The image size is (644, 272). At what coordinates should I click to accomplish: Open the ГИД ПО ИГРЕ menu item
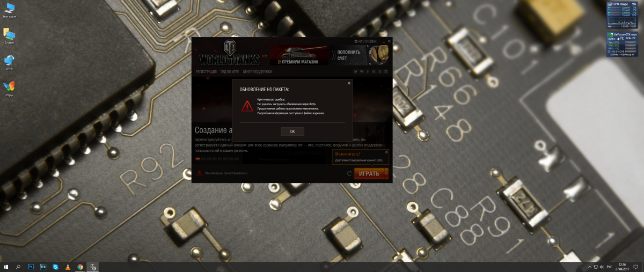tap(230, 71)
